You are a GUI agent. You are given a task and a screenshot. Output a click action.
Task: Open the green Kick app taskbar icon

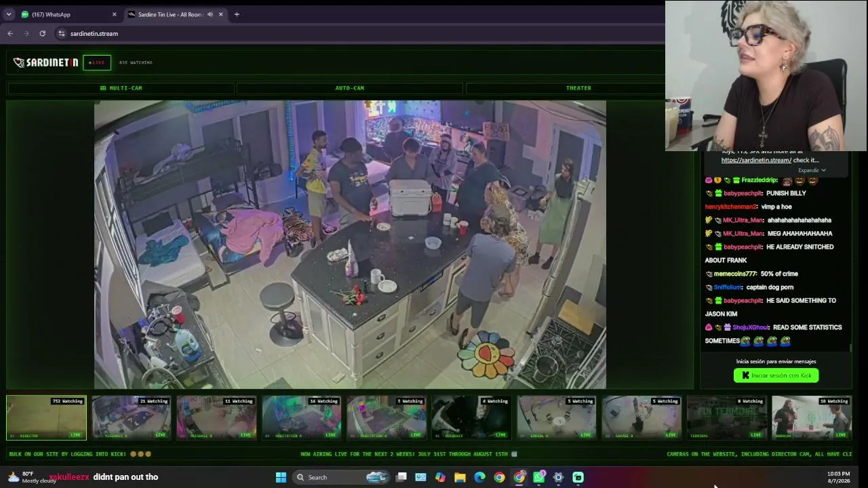578,477
